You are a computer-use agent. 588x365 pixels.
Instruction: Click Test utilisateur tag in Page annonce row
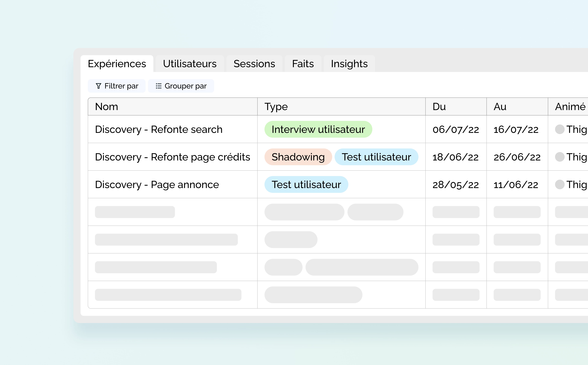pyautogui.click(x=306, y=184)
